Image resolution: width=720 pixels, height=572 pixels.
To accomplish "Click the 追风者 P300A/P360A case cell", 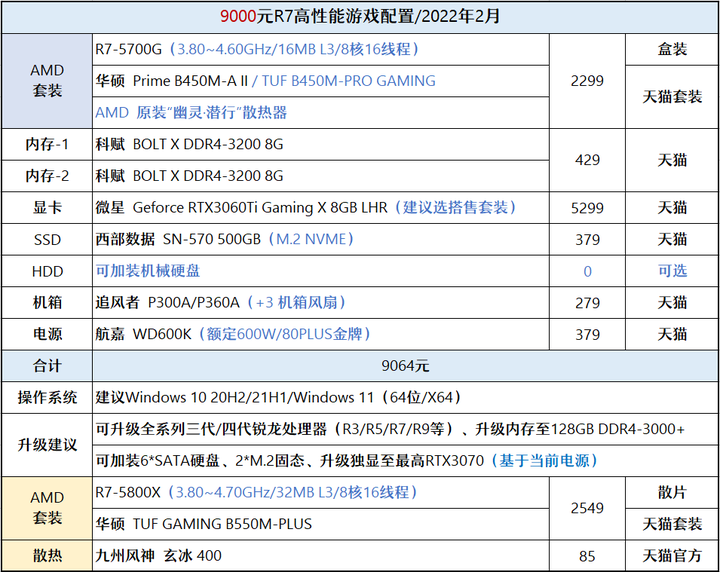I will (321, 303).
